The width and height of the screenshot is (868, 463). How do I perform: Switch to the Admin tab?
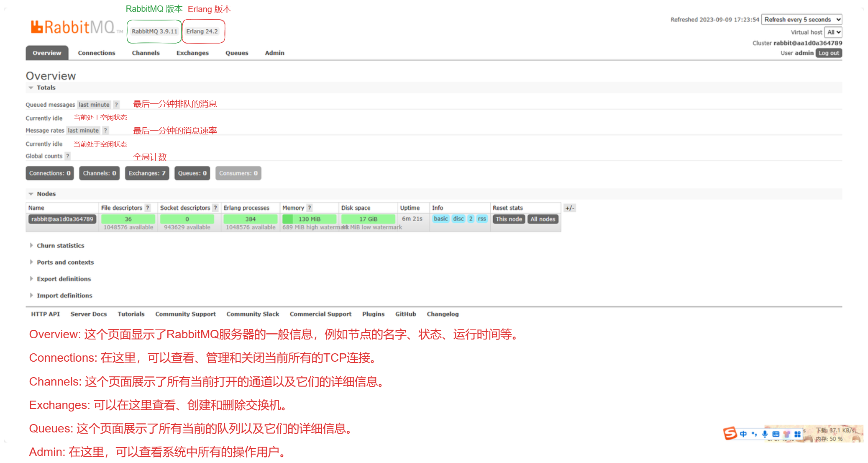[x=274, y=53]
